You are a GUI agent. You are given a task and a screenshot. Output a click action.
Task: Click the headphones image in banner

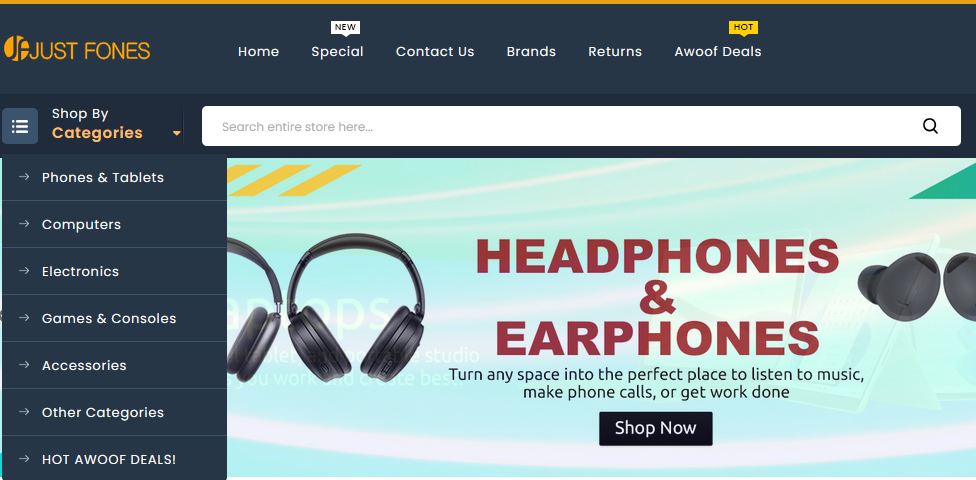point(327,308)
